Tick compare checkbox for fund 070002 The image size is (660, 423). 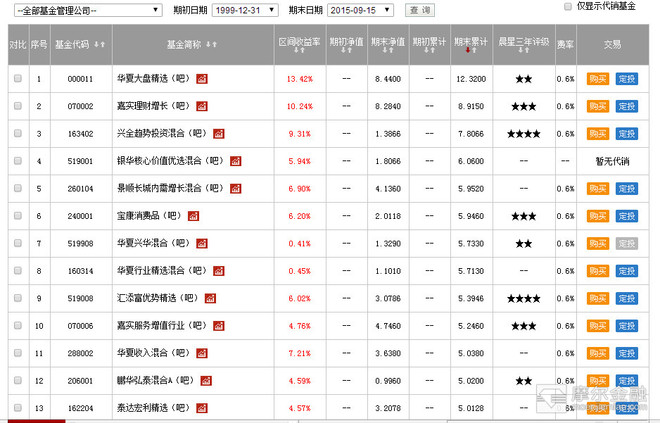tap(18, 106)
